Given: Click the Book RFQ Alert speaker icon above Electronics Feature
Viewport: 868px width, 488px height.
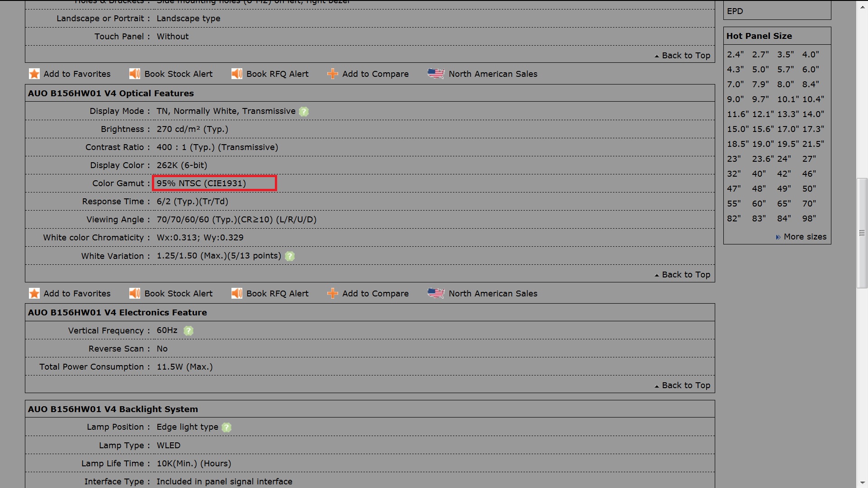Looking at the screenshot, I should [237, 293].
